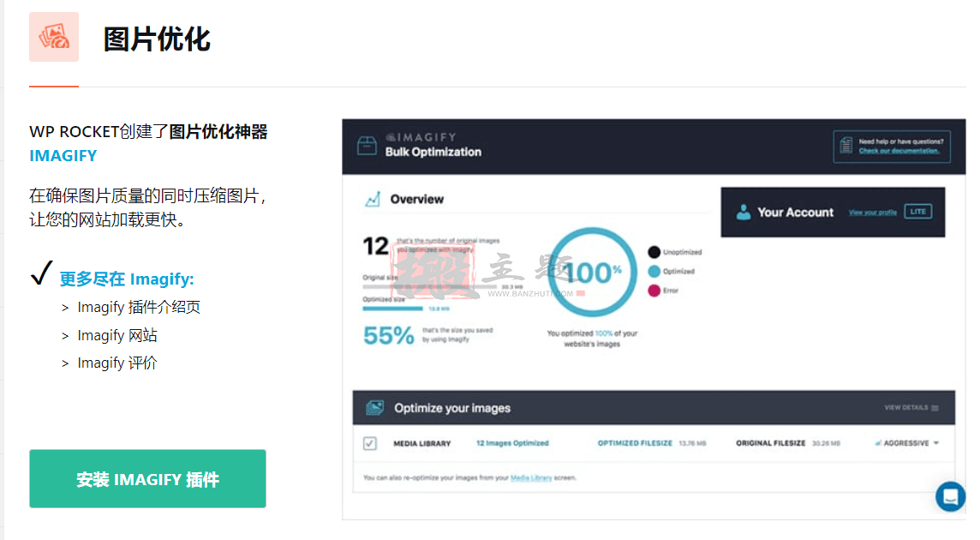Click the Error red legend dot

tap(654, 291)
